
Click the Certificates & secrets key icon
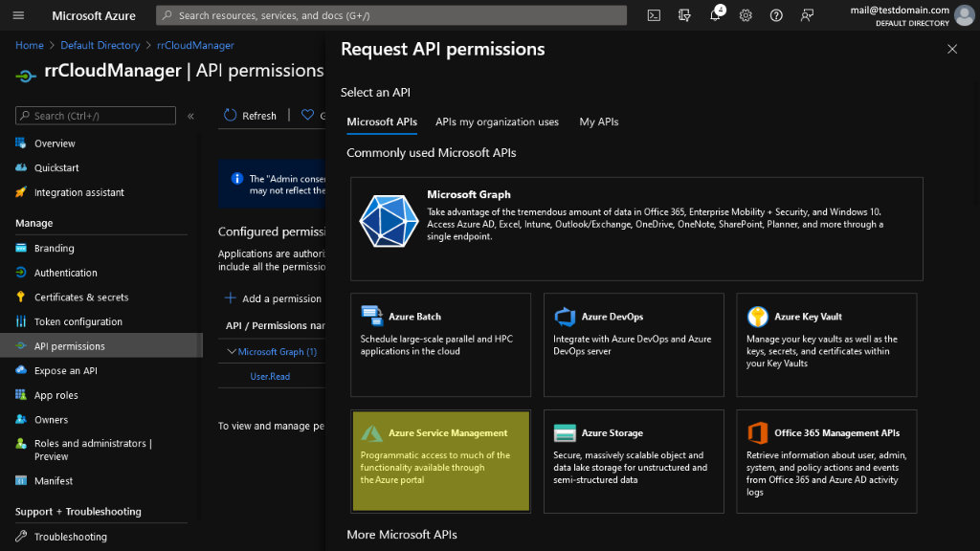point(21,297)
